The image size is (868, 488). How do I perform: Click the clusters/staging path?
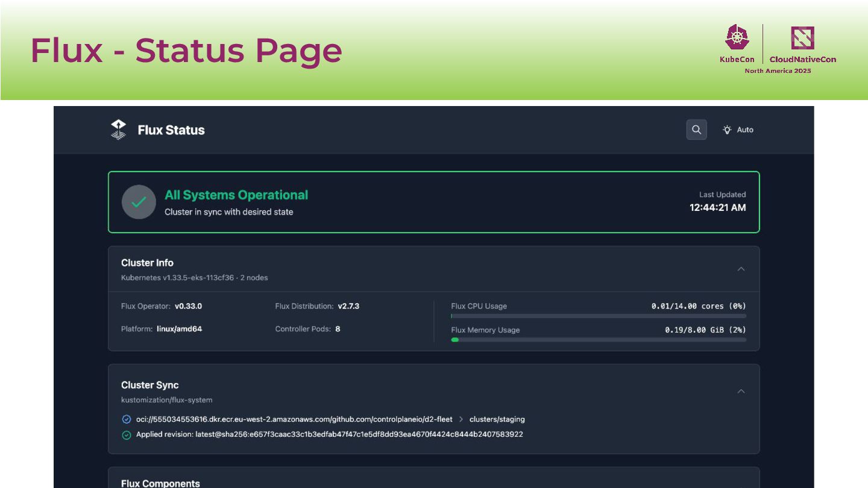pyautogui.click(x=497, y=419)
